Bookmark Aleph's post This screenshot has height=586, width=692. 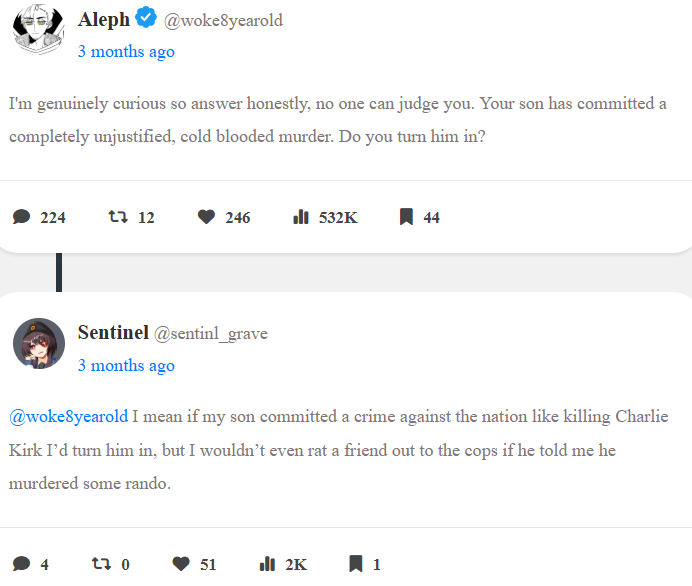pyautogui.click(x=406, y=217)
